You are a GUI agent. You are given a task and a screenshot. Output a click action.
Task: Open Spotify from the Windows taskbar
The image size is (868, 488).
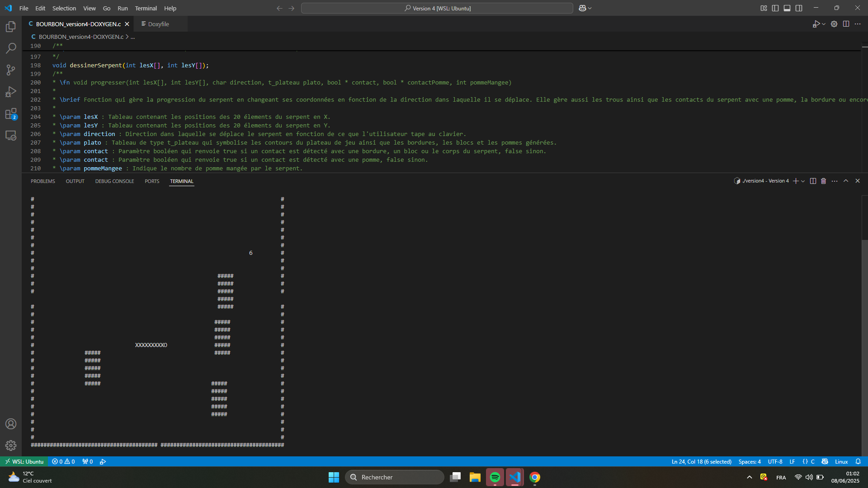point(495,477)
